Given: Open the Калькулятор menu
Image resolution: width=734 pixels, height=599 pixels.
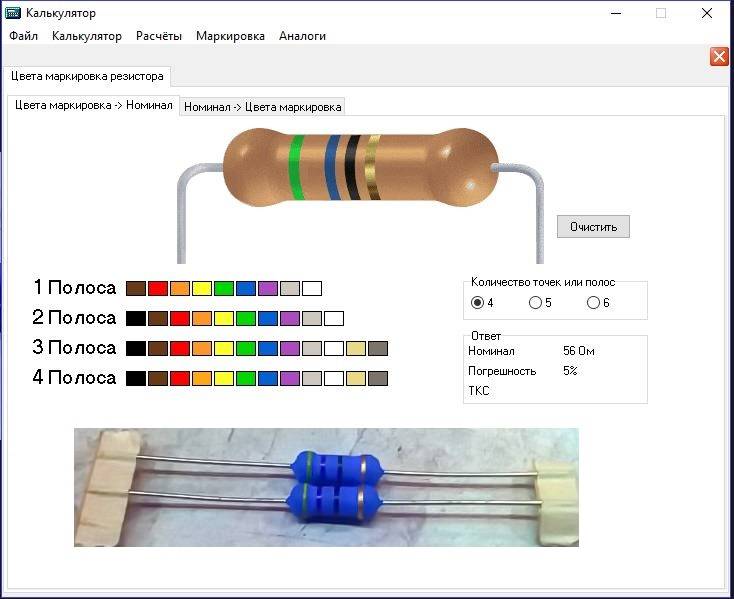Looking at the screenshot, I should [87, 36].
